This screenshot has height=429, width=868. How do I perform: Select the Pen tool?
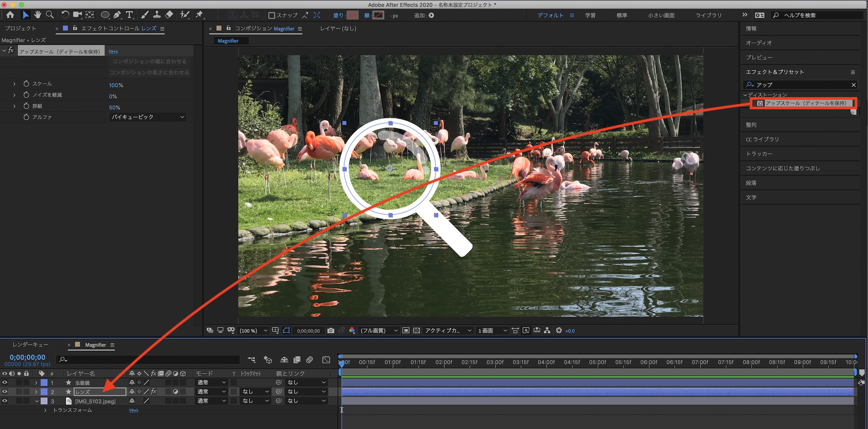tap(117, 15)
